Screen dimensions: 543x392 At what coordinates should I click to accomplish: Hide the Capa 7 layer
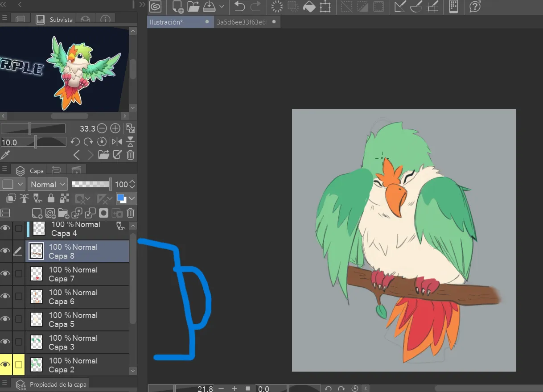tap(5, 274)
